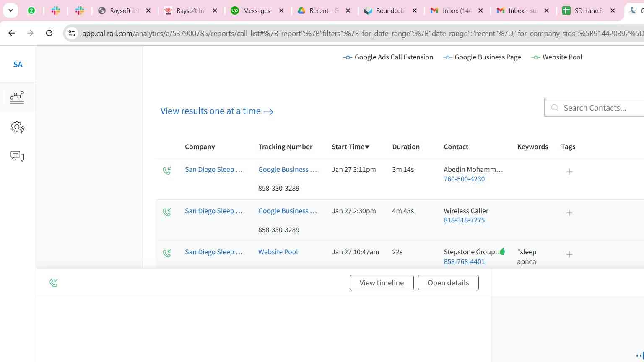Click the Contact column header
The image size is (644, 362).
click(456, 147)
